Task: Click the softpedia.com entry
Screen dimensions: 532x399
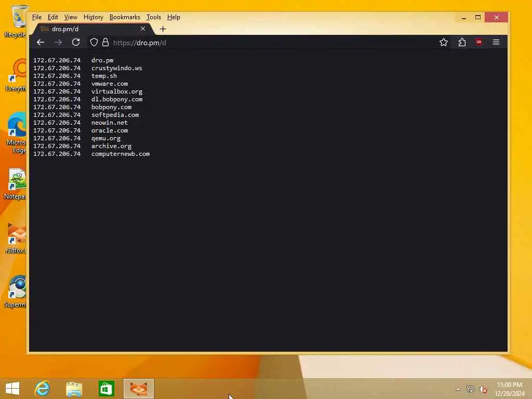Action: pyautogui.click(x=115, y=115)
